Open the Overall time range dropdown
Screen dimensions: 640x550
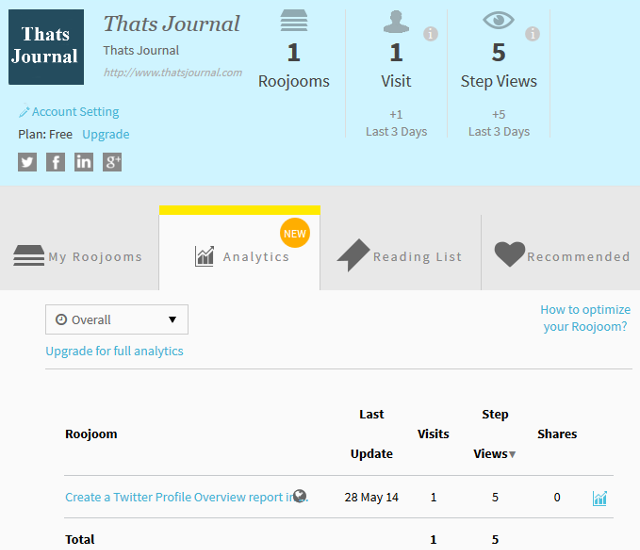tap(117, 319)
